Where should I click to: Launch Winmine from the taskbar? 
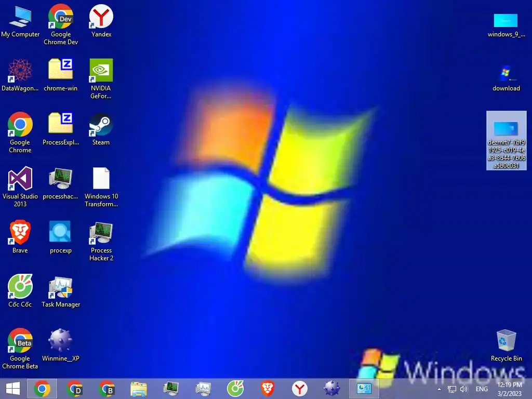(332, 389)
